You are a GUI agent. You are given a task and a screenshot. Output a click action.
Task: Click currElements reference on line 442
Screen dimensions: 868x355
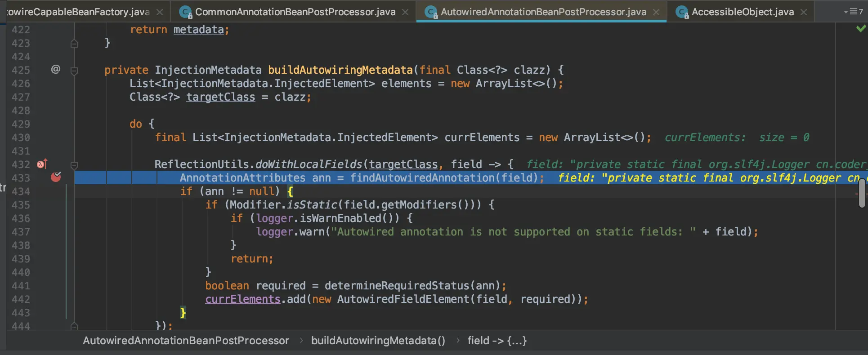[x=242, y=299]
